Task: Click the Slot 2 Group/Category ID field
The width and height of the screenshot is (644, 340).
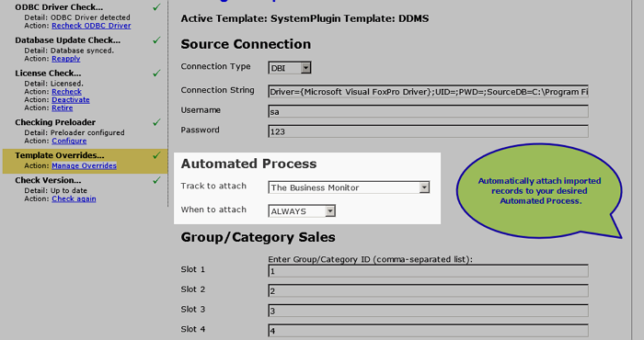Action: click(428, 290)
